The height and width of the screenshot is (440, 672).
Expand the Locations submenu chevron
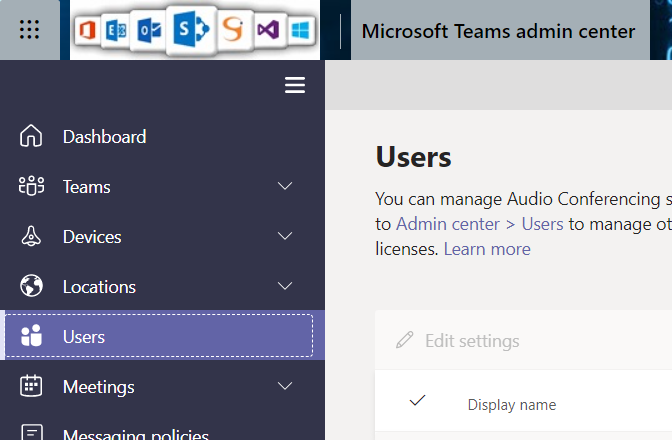click(285, 287)
